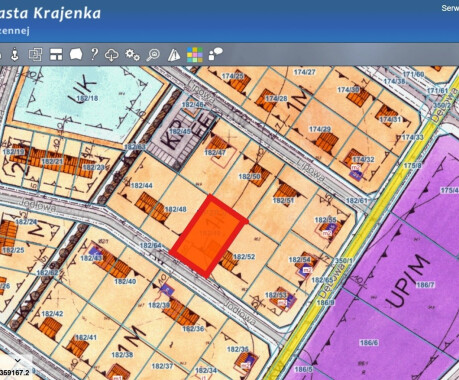Select parcel label 182/46

point(193,105)
